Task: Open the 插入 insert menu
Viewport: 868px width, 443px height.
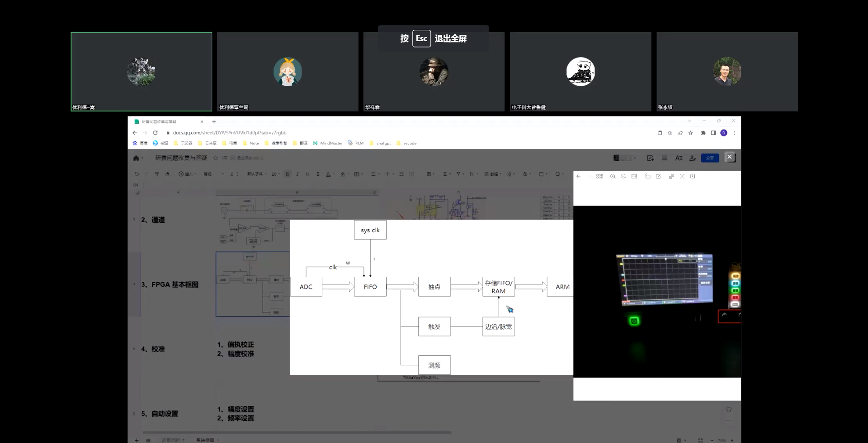Action: tap(187, 174)
